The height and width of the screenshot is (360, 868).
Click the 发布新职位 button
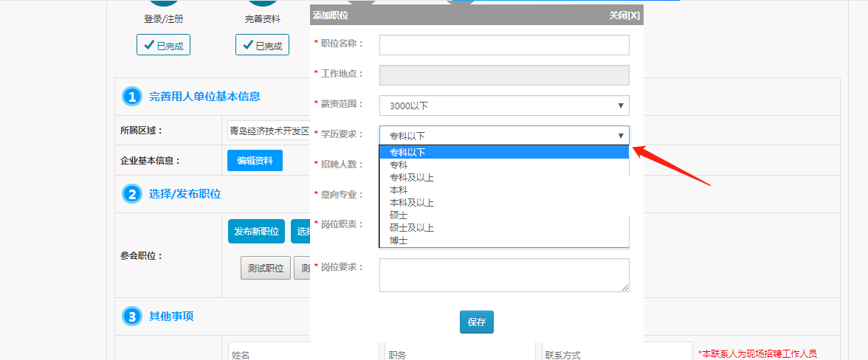click(256, 231)
